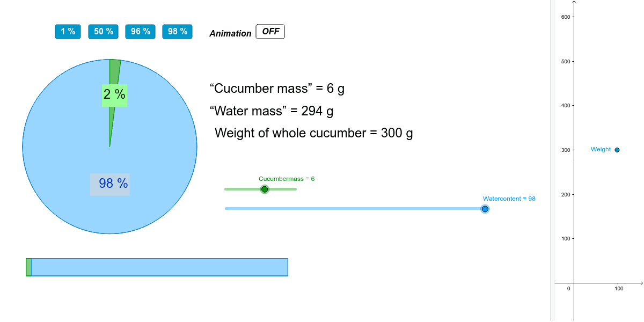Click the Animation label text

tap(230, 33)
